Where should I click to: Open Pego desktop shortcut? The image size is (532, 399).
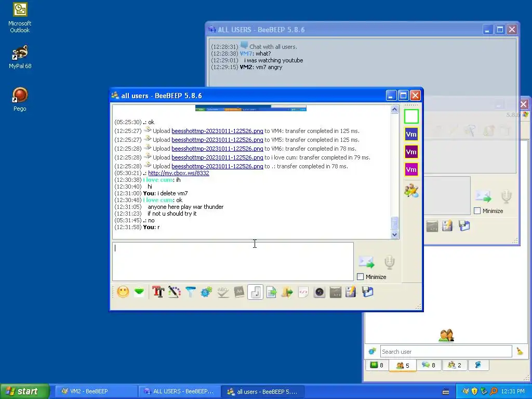click(20, 99)
